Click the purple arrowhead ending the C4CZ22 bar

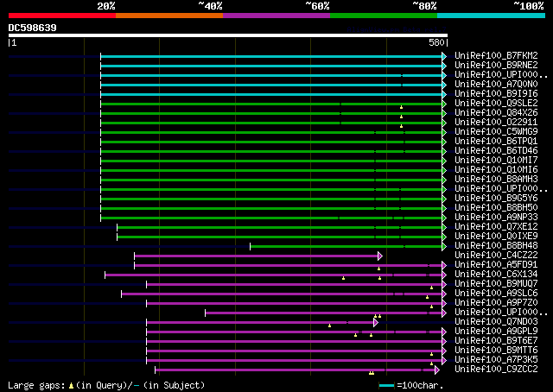[x=380, y=256]
